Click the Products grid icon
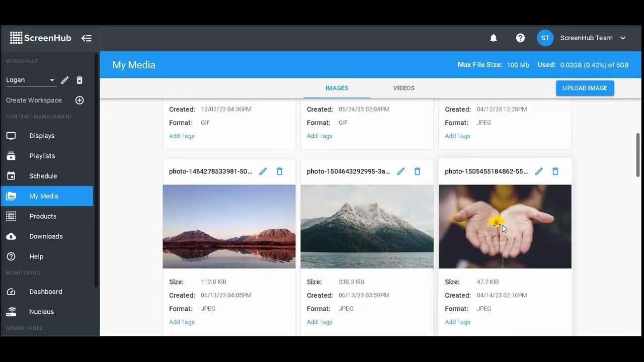Viewport: 644px width, 362px height. click(x=11, y=216)
